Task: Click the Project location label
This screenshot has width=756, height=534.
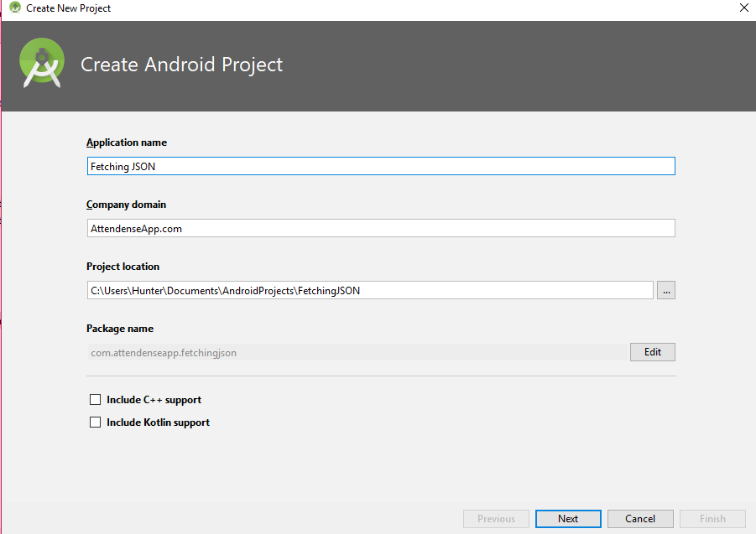Action: coord(123,267)
